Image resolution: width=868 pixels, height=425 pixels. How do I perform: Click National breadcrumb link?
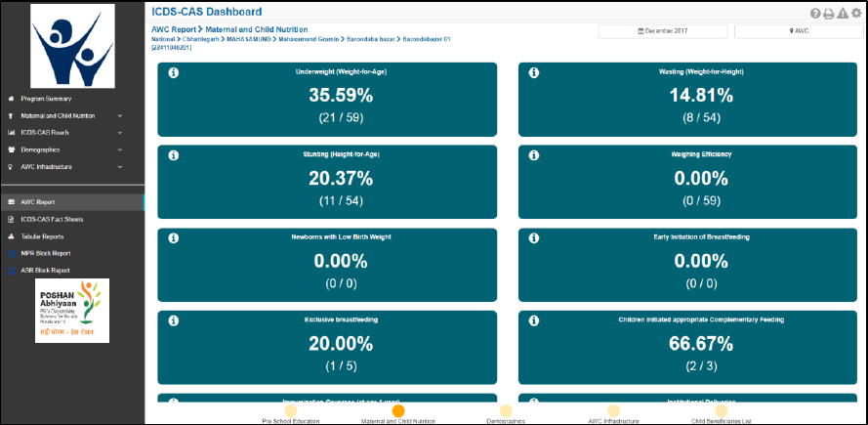coord(162,40)
